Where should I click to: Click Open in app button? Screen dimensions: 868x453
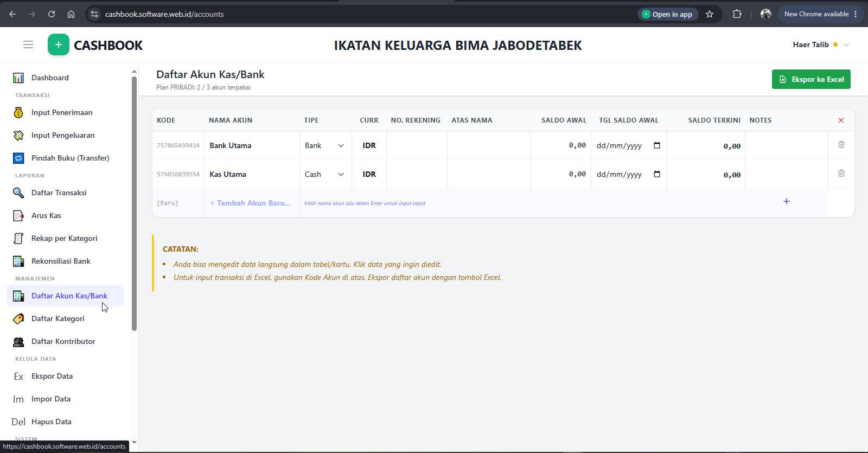pos(668,14)
